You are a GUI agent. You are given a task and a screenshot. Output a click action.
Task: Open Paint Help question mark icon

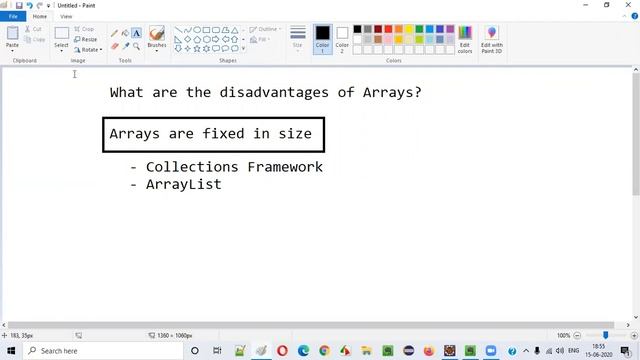pyautogui.click(x=635, y=16)
